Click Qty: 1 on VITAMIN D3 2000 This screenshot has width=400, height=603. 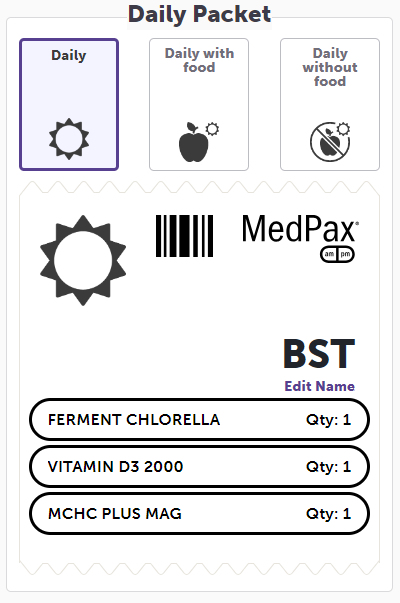coord(328,466)
